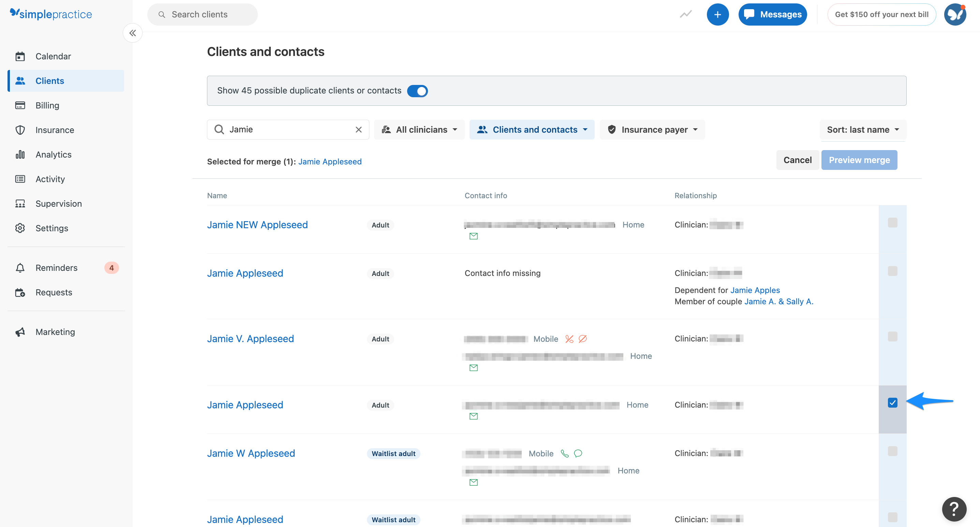Screen dimensions: 980x527
Task: Open the Insurance payer filter dropdown
Action: click(x=652, y=129)
